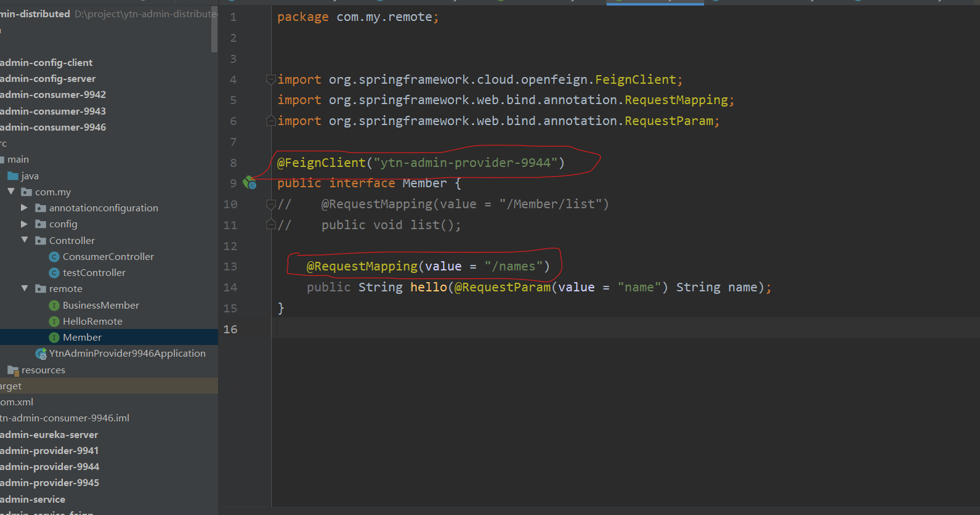Select admin-provider-9944 module

[49, 466]
